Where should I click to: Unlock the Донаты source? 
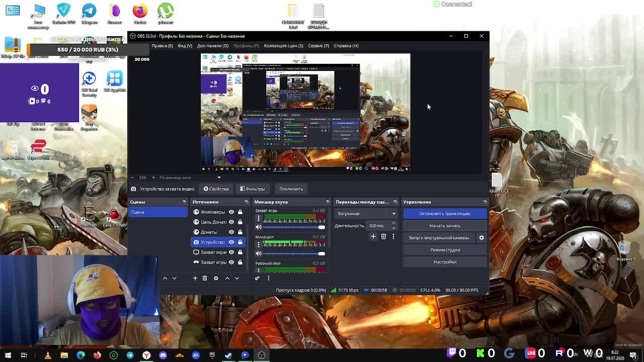click(240, 232)
